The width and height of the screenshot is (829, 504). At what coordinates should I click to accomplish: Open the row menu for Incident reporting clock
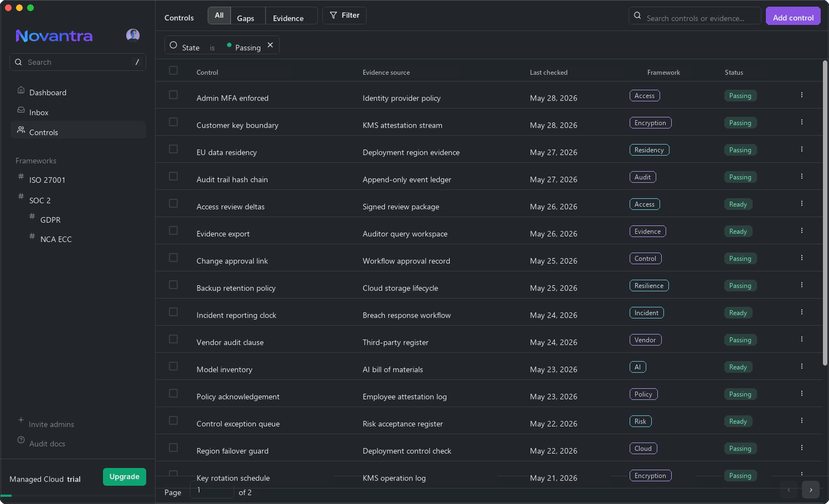point(801,312)
